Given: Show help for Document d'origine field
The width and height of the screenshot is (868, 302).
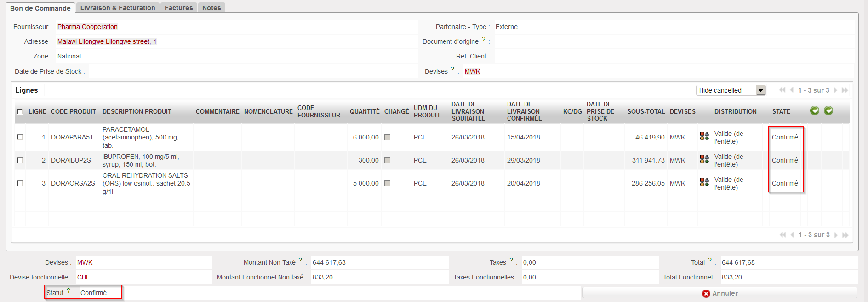Looking at the screenshot, I should (x=484, y=40).
